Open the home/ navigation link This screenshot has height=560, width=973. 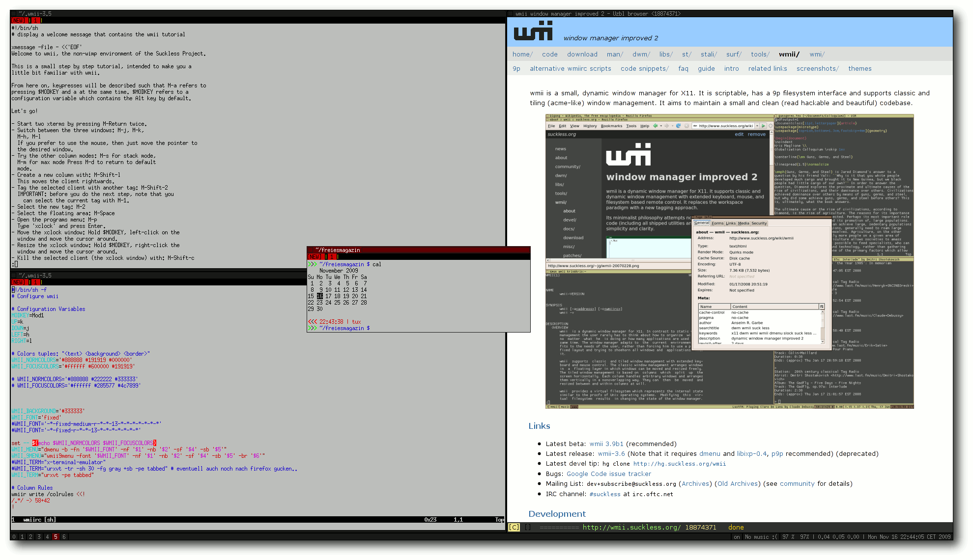(x=522, y=54)
